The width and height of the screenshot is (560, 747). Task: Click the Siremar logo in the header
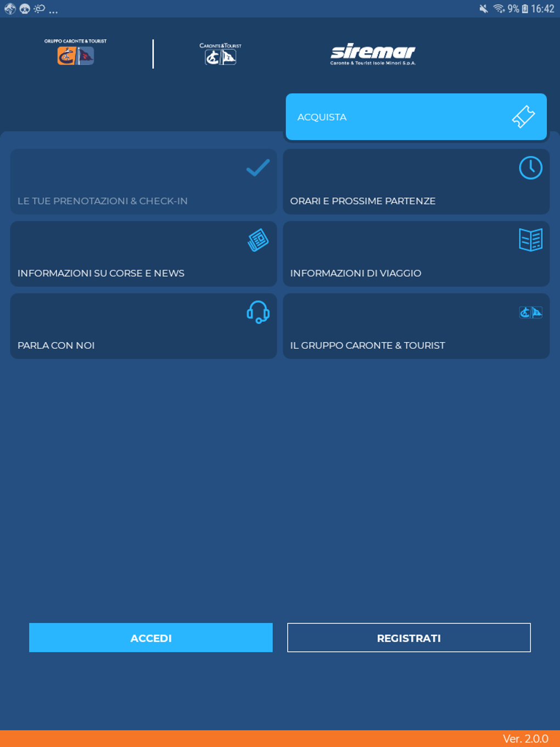pos(372,54)
